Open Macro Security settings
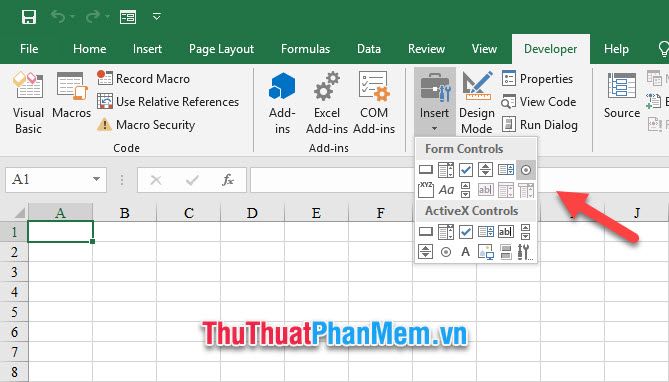 point(146,125)
